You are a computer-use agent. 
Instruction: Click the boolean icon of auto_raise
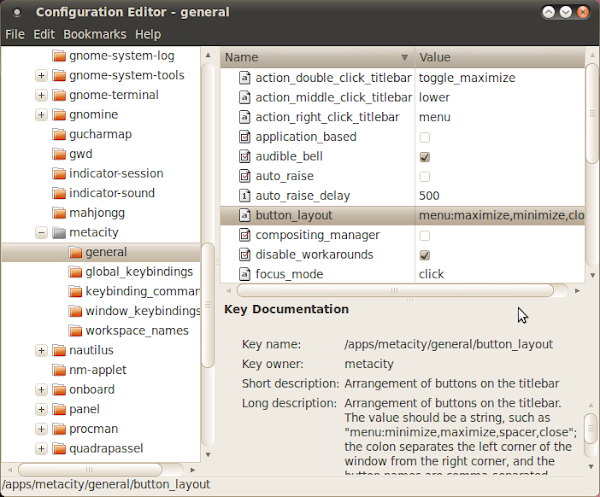point(245,176)
